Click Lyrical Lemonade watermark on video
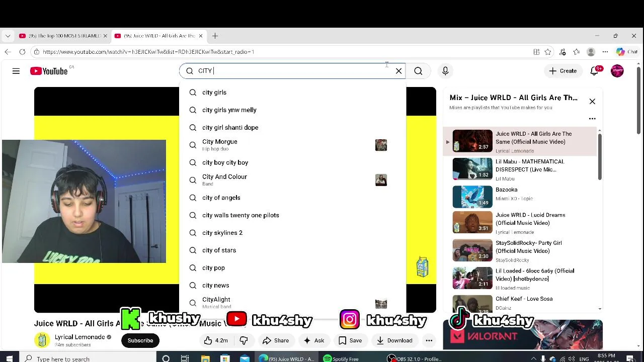Viewport: 644px width, 362px height. click(422, 267)
